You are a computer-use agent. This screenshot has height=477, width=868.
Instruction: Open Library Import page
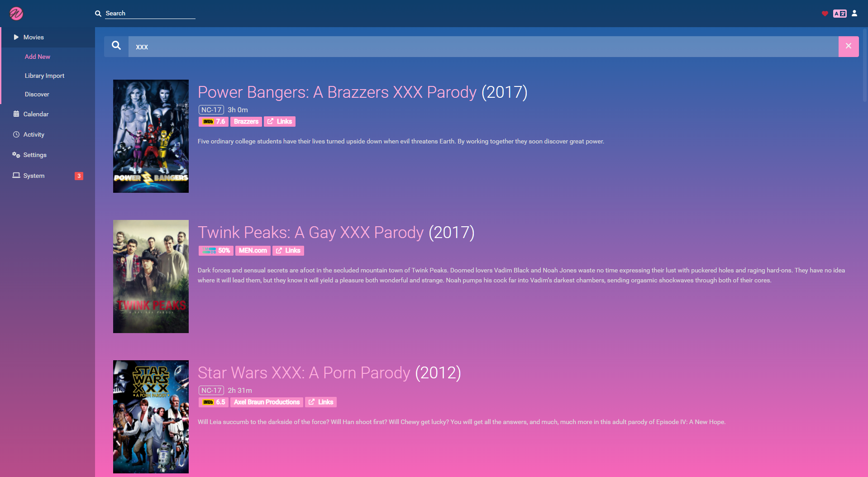tap(44, 76)
